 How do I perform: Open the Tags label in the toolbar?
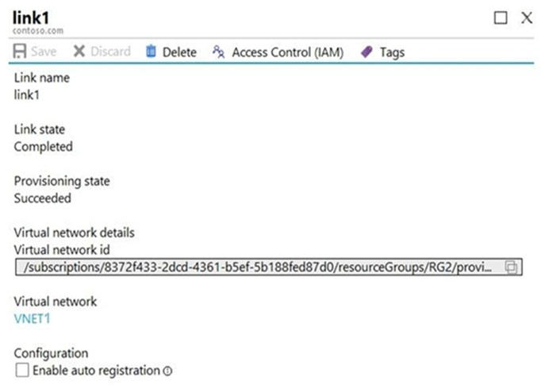(x=392, y=52)
